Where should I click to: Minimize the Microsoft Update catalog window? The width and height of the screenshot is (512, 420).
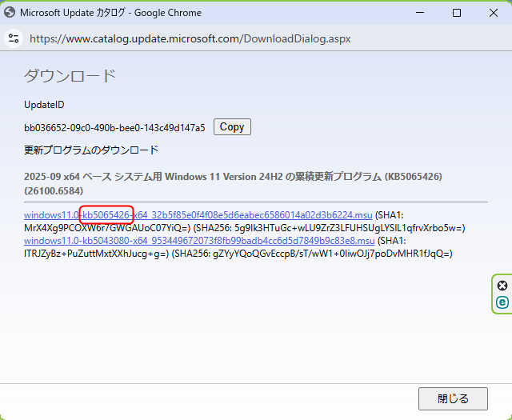point(418,13)
